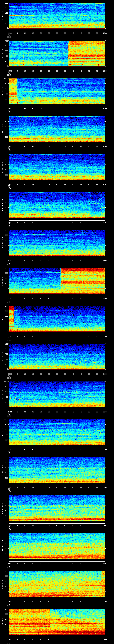Click the spectrogram panel starting at 6:30:00
The image size is (114, 644).
pyautogui.click(x=57, y=621)
